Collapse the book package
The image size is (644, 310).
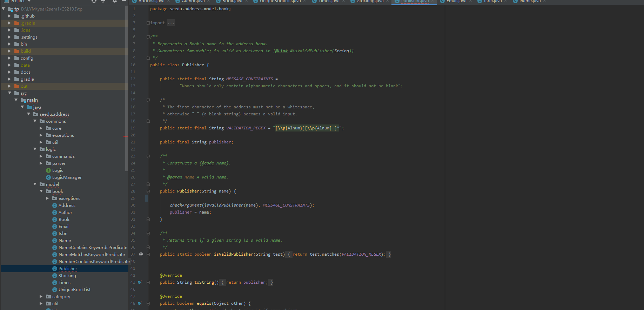[41, 191]
